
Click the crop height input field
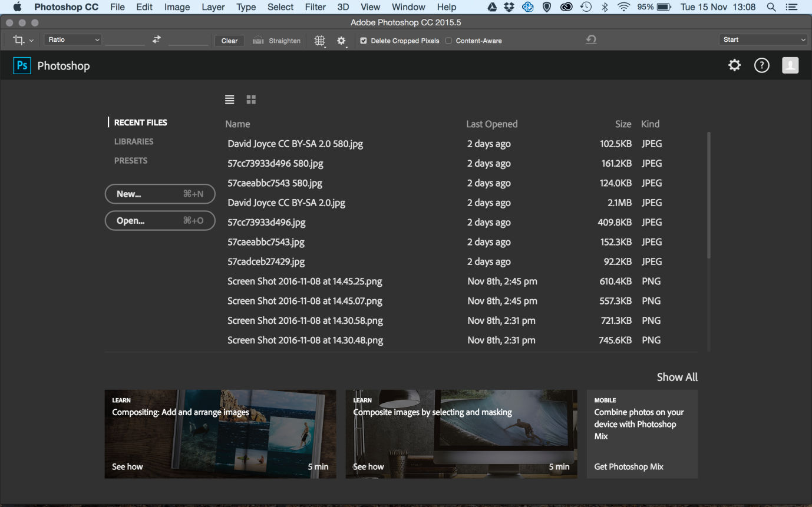tap(189, 40)
